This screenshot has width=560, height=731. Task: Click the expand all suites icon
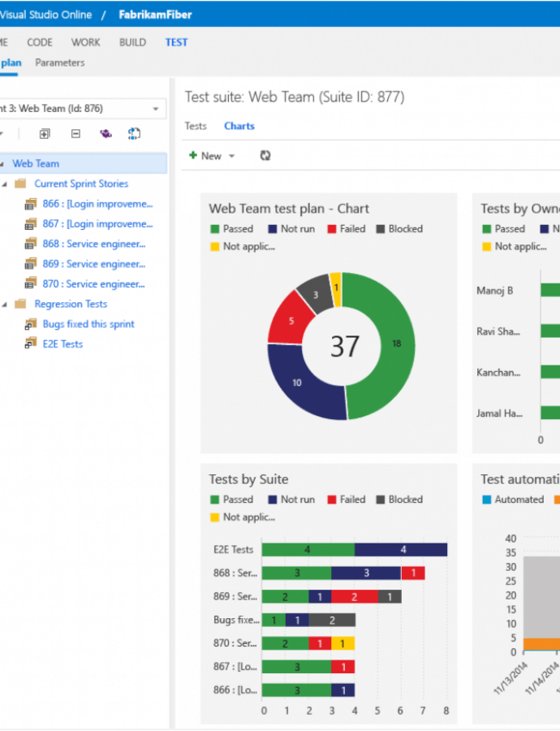click(45, 134)
